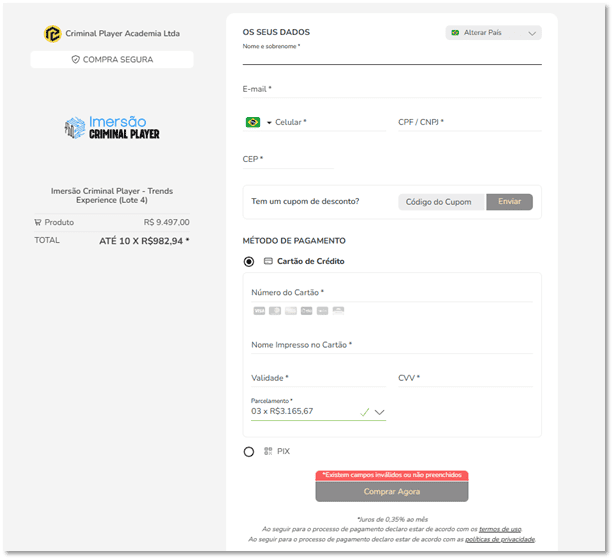Viewport: 614px width, 560px height.
Task: Open the políticas de privacidade link
Action: click(500, 540)
